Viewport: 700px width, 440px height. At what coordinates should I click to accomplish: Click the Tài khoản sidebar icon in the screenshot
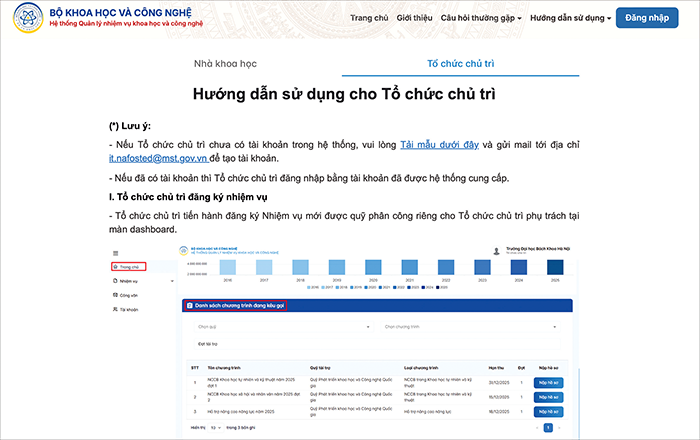(x=115, y=310)
